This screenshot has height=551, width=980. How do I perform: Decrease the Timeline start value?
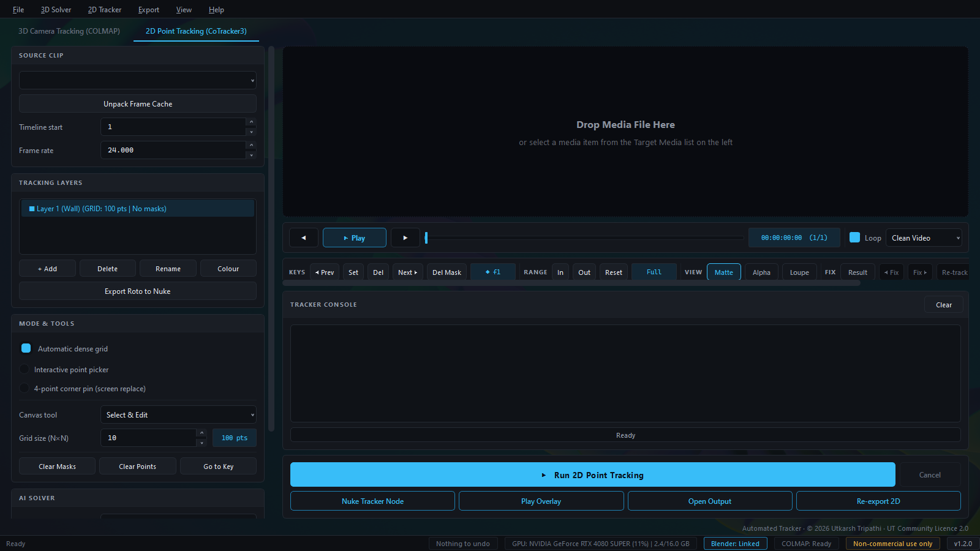tap(251, 132)
